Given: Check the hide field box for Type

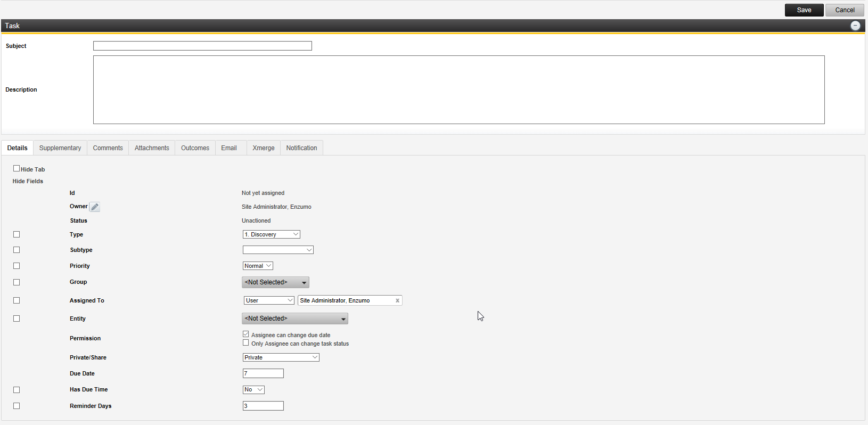Looking at the screenshot, I should [17, 234].
